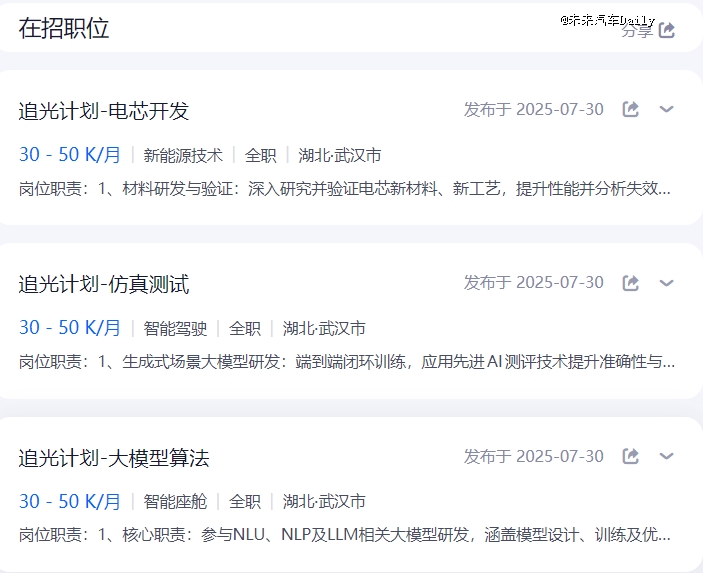Screen dimensions: 703x573
Task: Open the 追光计划-仿真测试 job title
Action: coord(104,284)
